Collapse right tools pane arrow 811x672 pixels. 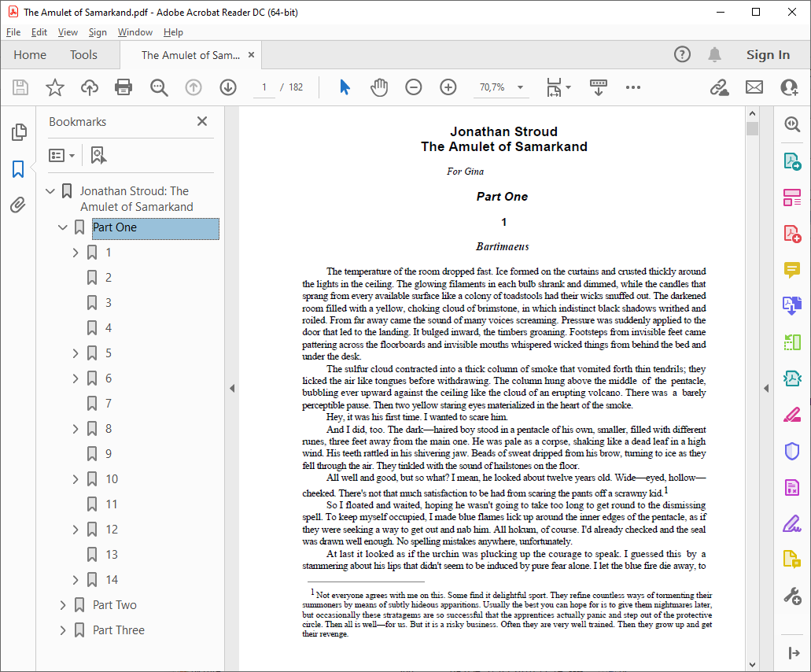pos(766,389)
